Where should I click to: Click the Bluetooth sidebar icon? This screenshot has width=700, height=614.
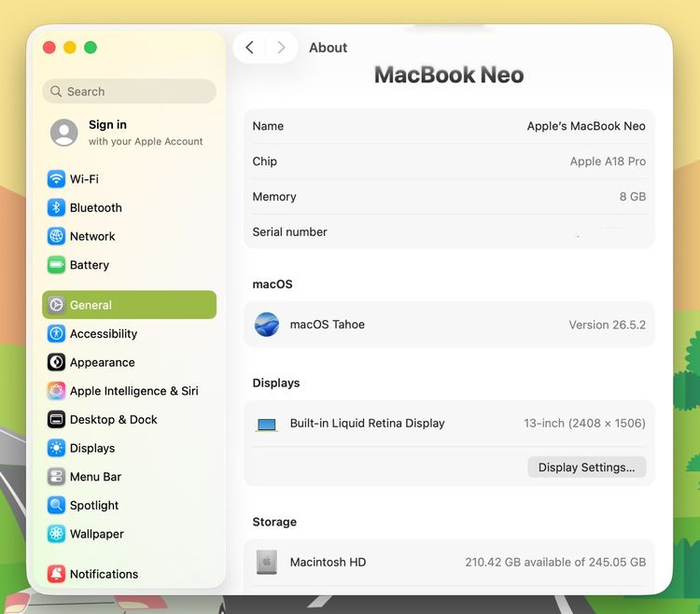[56, 207]
